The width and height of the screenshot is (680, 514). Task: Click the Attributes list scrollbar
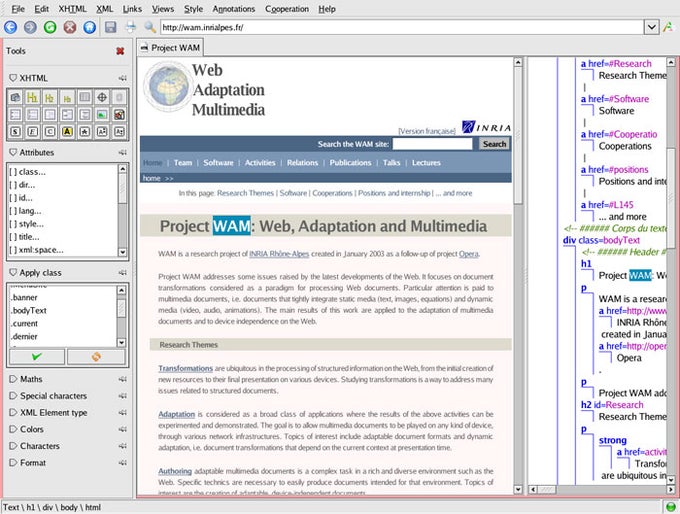[122, 211]
